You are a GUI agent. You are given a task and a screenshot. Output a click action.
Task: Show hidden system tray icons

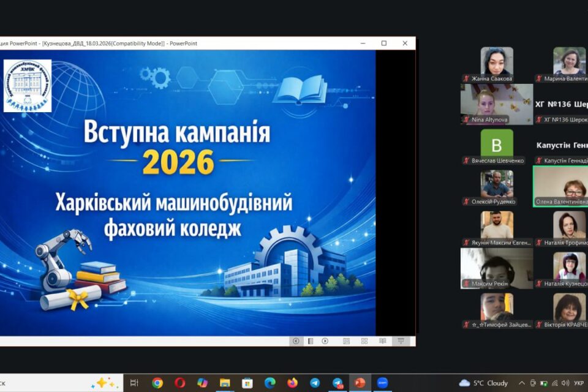(522, 383)
